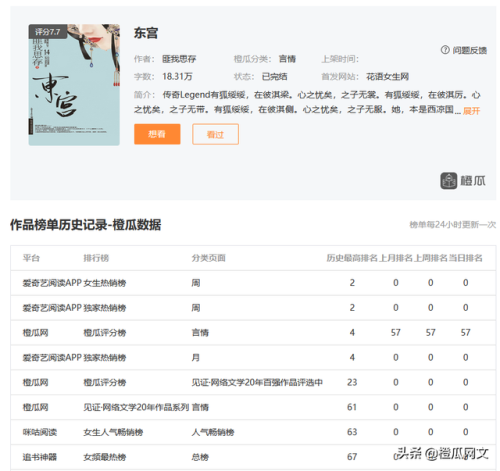Click the 看过 outlined button
This screenshot has height=471, width=500.
[215, 134]
